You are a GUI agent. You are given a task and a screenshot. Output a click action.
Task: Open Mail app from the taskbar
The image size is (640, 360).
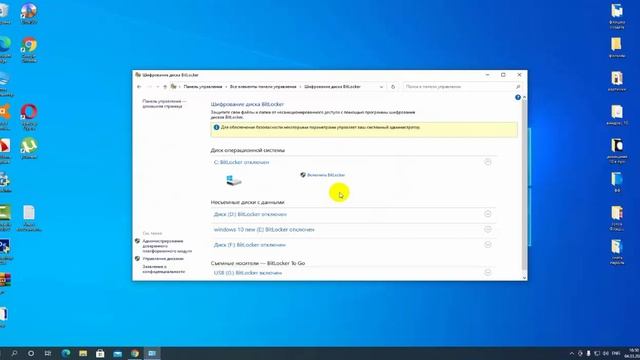tap(118, 353)
